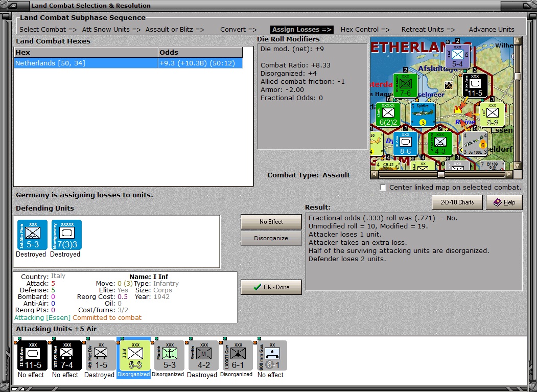Click the Select Combat subphase label
Image resolution: width=537 pixels, height=392 pixels.
(48, 30)
